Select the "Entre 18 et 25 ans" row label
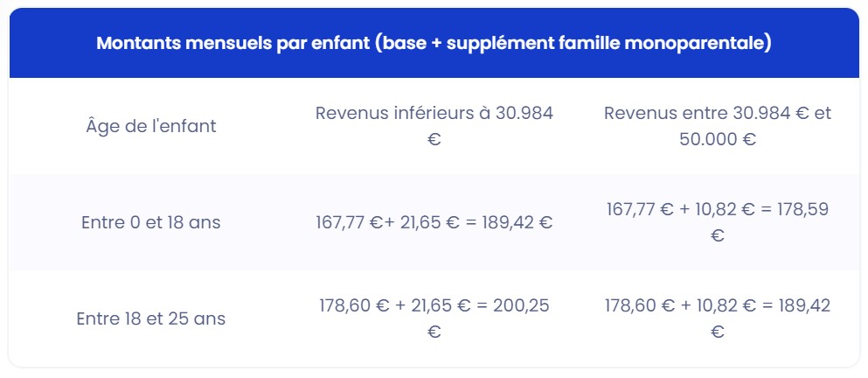 [x=151, y=318]
